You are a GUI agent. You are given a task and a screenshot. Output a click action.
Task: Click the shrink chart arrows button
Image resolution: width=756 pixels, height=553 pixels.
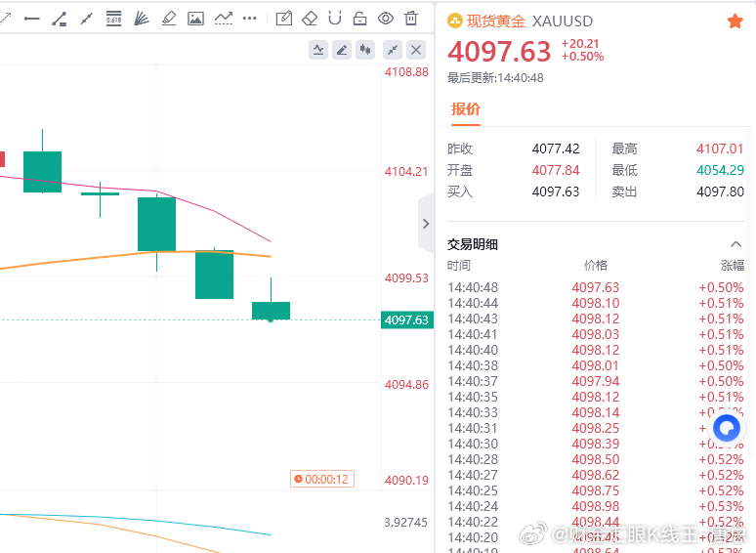[x=393, y=50]
